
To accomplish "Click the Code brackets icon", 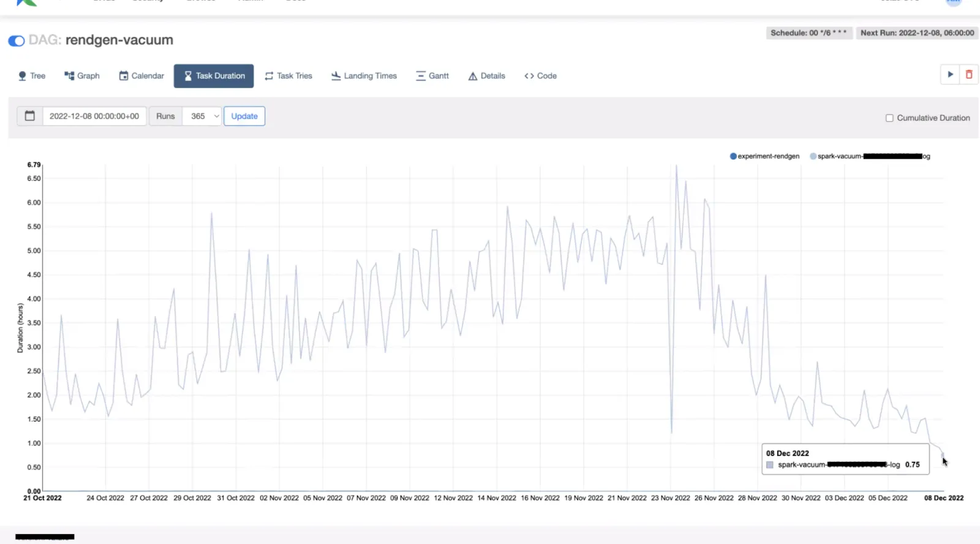I will point(529,76).
